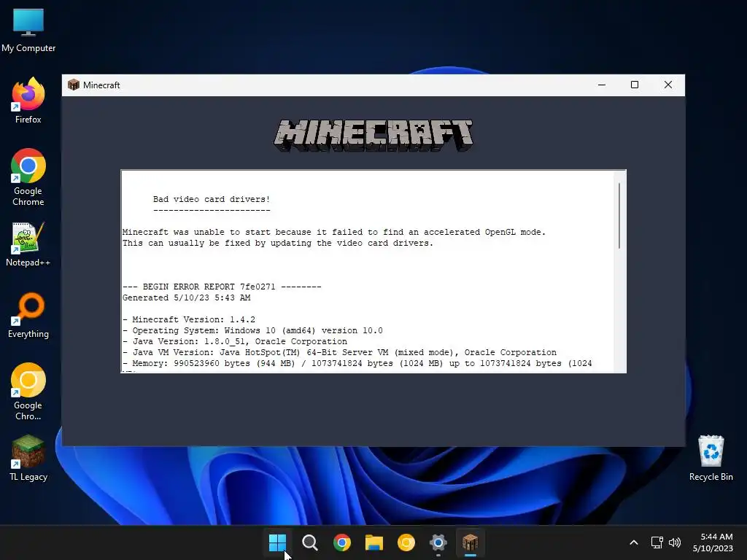The height and width of the screenshot is (560, 747).
Task: Click the yellow Google Chro... Canary shortcut
Action: click(28, 392)
